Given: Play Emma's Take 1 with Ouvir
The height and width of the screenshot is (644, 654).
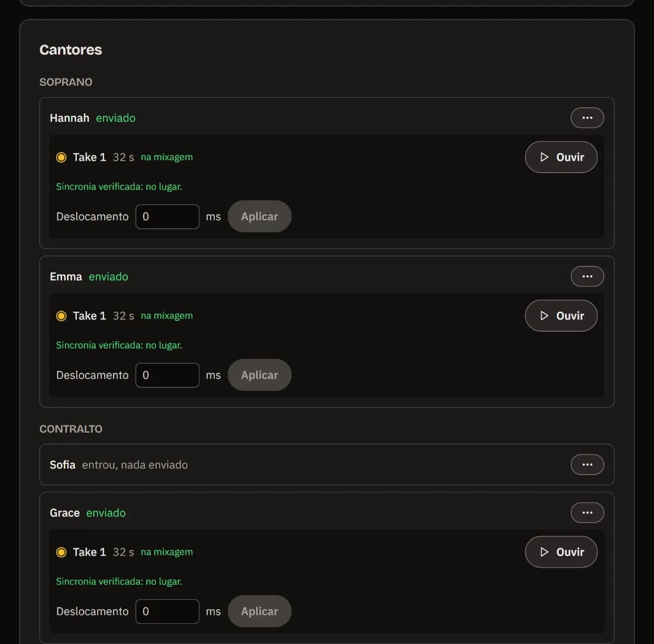Looking at the screenshot, I should click(x=561, y=315).
